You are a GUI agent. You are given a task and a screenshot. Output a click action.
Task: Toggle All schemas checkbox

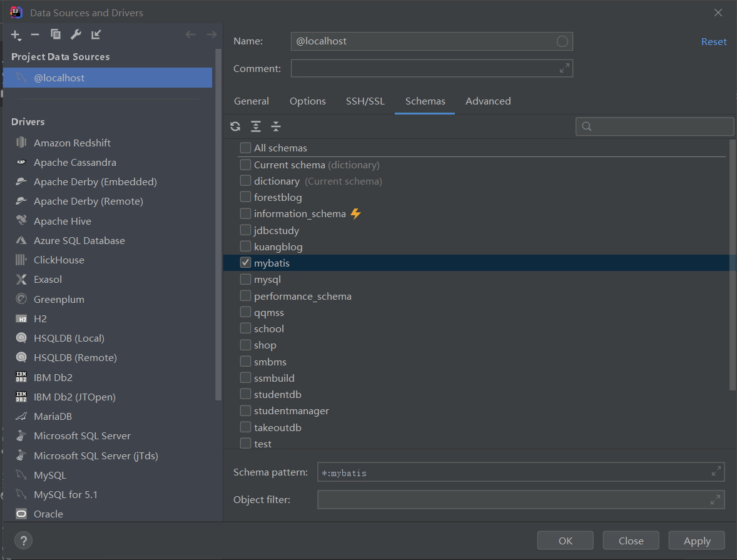coord(245,148)
